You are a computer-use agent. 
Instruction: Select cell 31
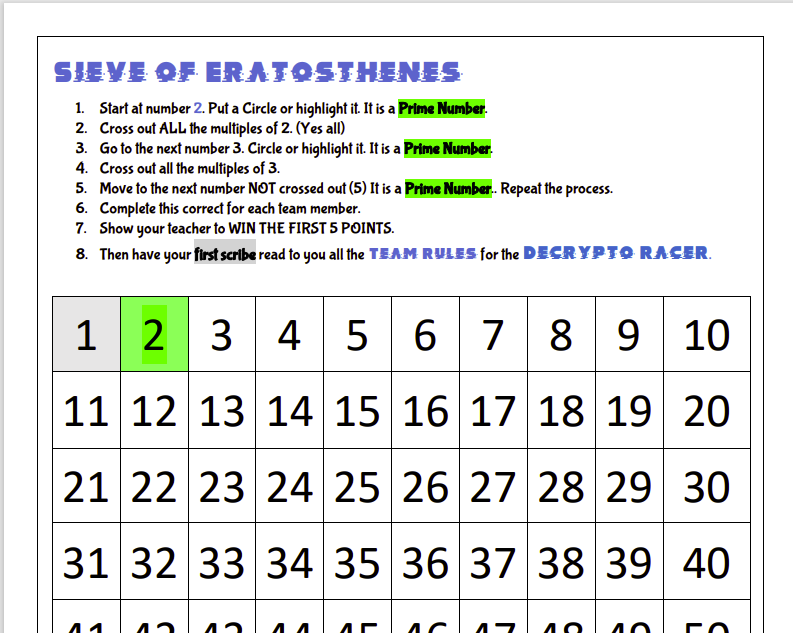[x=86, y=561]
